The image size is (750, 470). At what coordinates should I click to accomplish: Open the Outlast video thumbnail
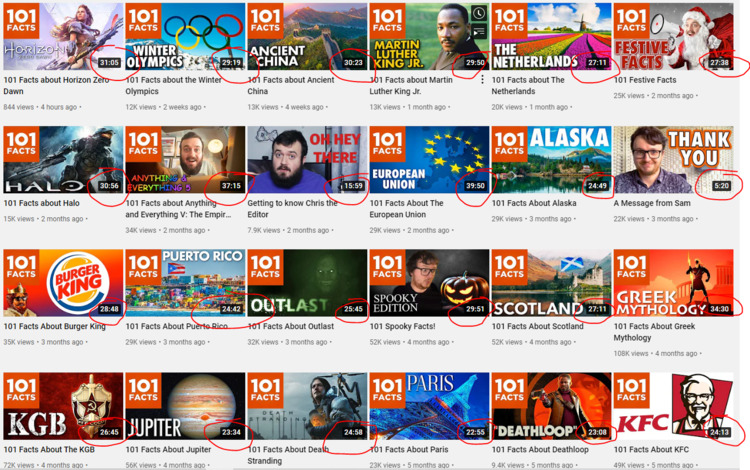(x=307, y=283)
